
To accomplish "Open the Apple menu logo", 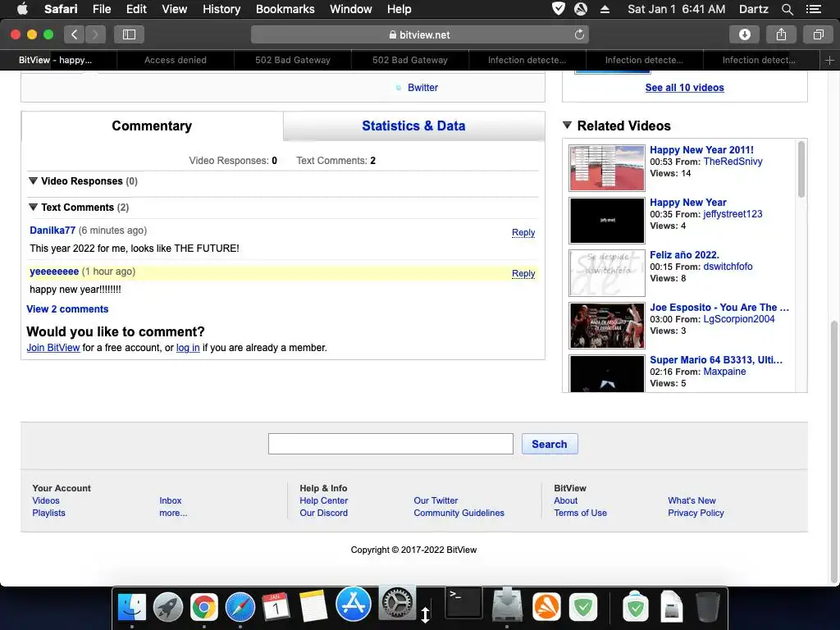I will pos(22,9).
